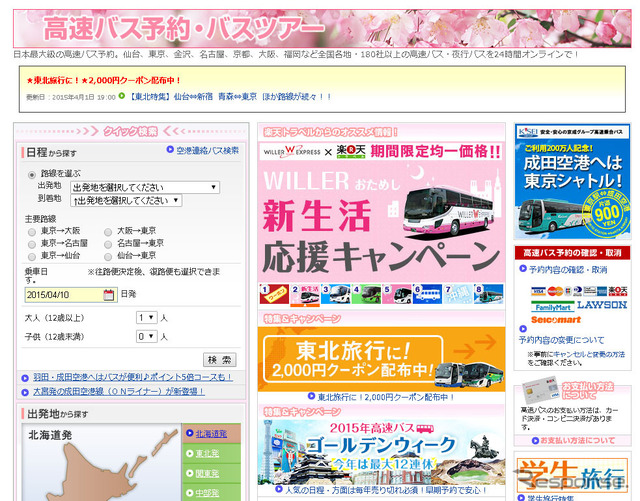Select carousel thumbnail 6 blue bus icon
Image resolution: width=640 pixels, height=501 pixels.
tap(427, 294)
